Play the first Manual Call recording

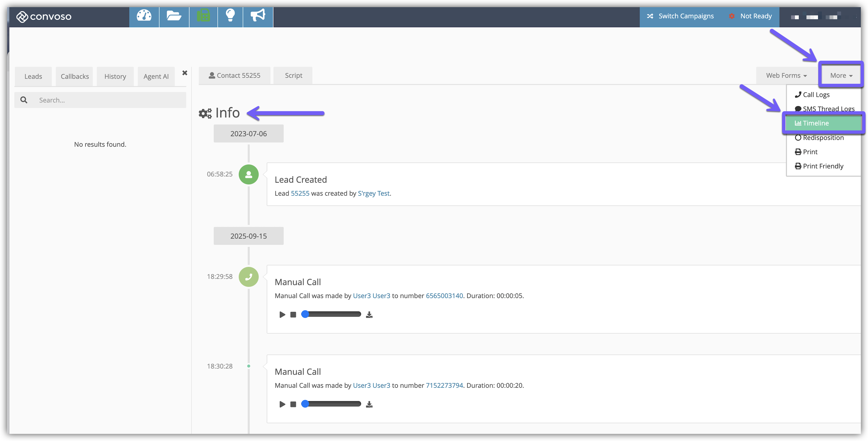point(282,315)
